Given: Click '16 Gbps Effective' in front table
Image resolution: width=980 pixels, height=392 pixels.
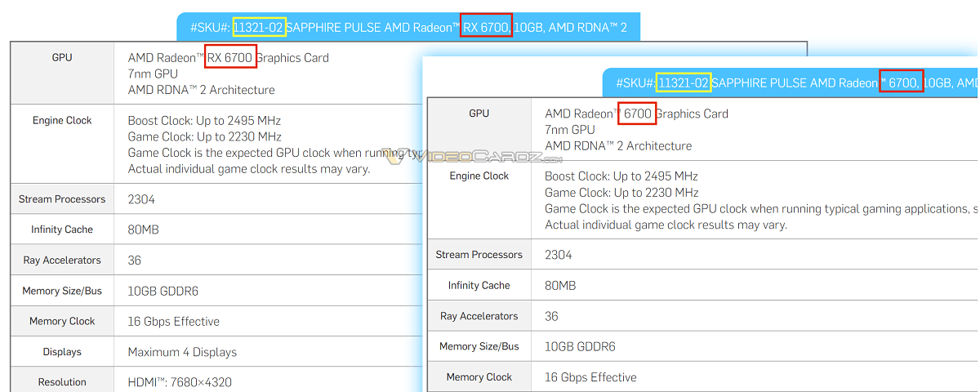Looking at the screenshot, I should click(x=590, y=377).
